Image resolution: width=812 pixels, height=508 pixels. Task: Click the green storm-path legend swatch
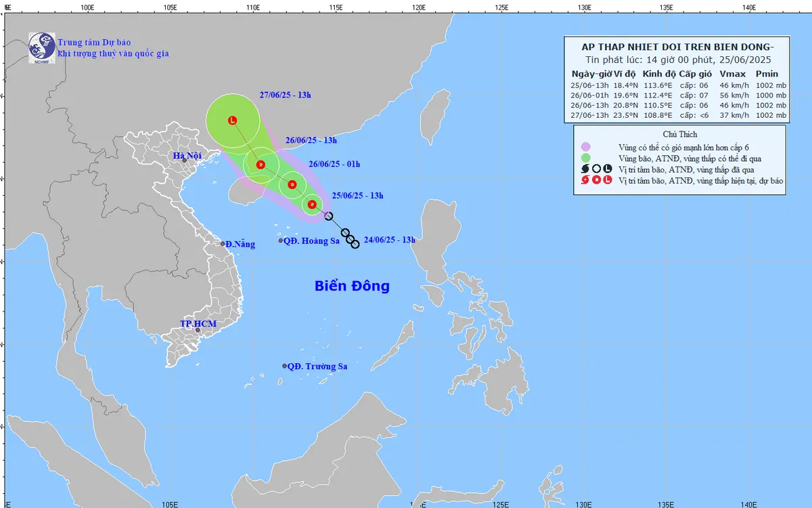tap(586, 158)
